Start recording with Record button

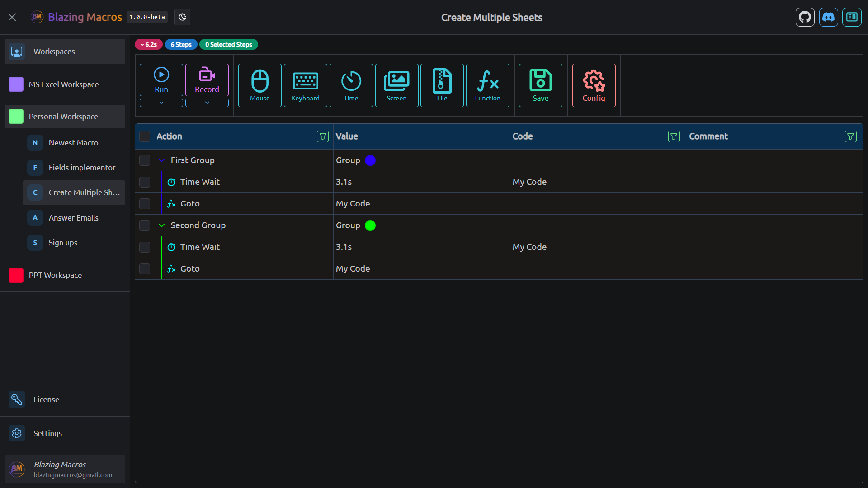pos(207,80)
